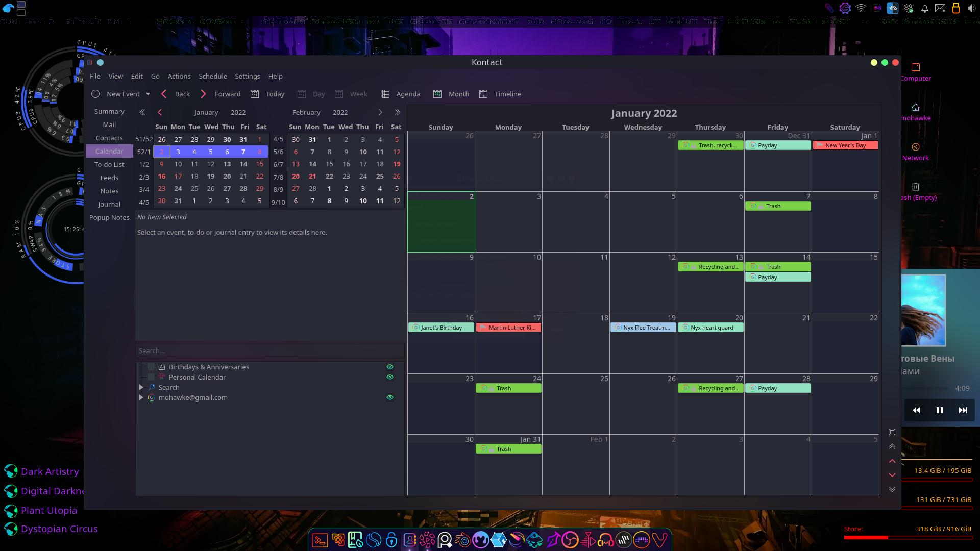Expand the mohawke@gmail.com calendar tree

(x=141, y=397)
